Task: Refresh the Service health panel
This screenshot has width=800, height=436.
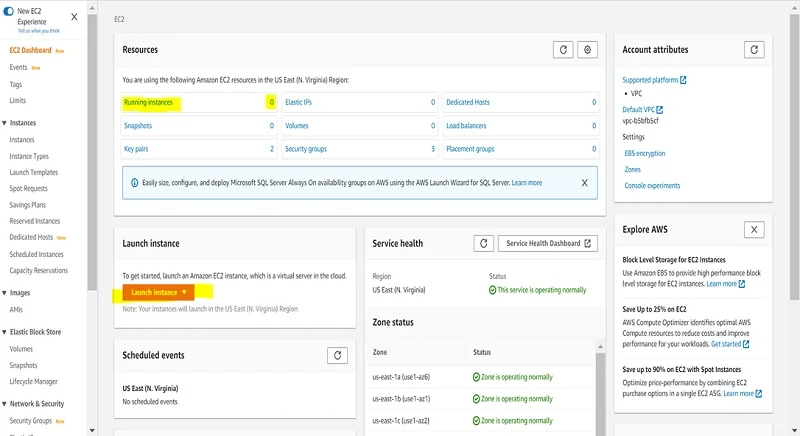Action: 483,243
